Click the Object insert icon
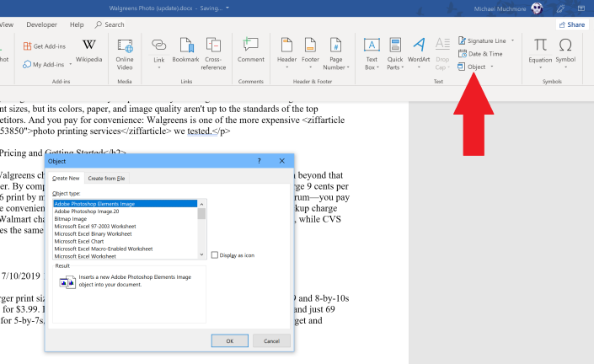 tap(461, 67)
